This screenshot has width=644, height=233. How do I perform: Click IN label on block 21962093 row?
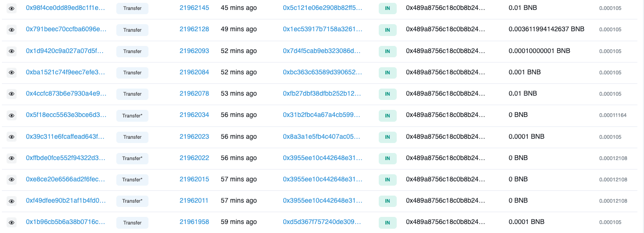(x=387, y=51)
